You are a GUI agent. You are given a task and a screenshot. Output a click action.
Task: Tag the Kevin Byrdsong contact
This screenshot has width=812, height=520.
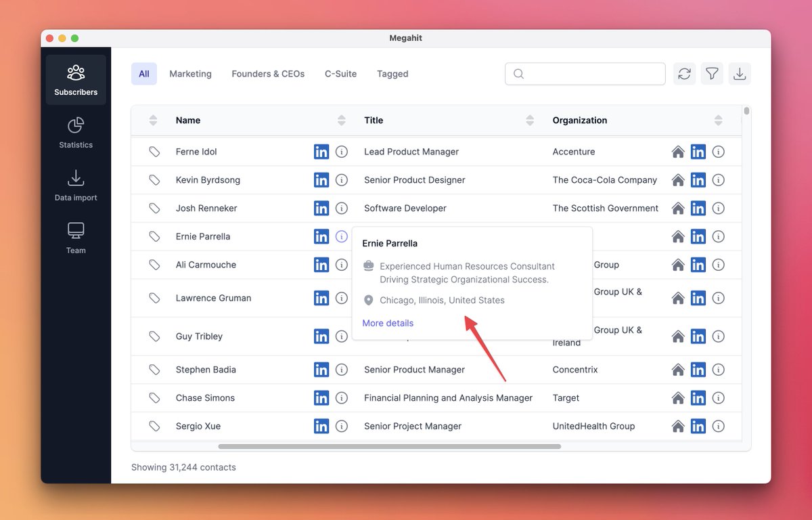(154, 180)
